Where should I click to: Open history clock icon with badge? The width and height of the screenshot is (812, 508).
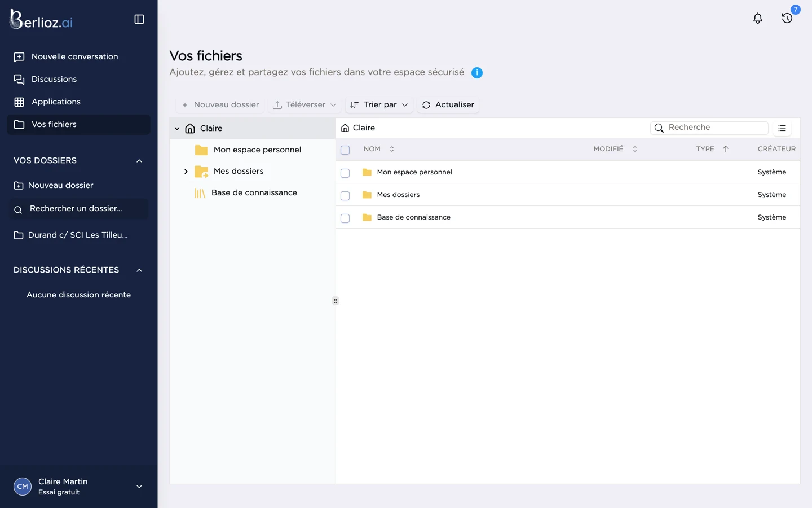787,18
